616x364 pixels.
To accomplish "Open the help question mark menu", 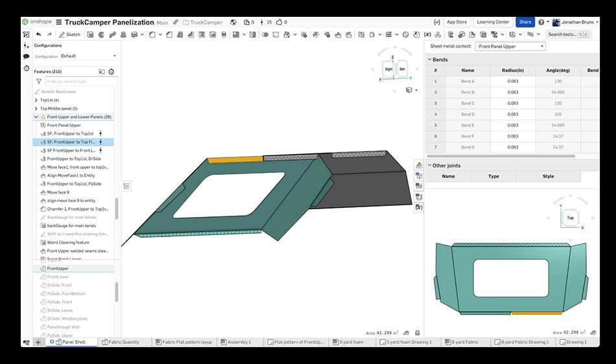I will point(541,22).
